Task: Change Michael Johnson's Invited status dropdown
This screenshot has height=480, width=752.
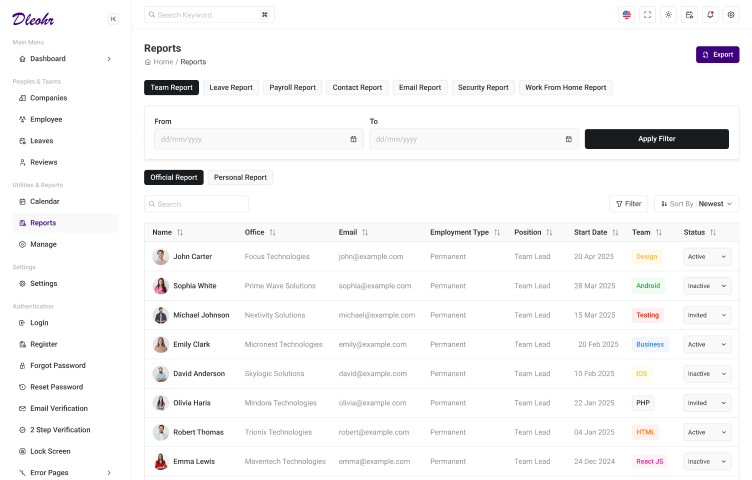Action: pyautogui.click(x=707, y=315)
